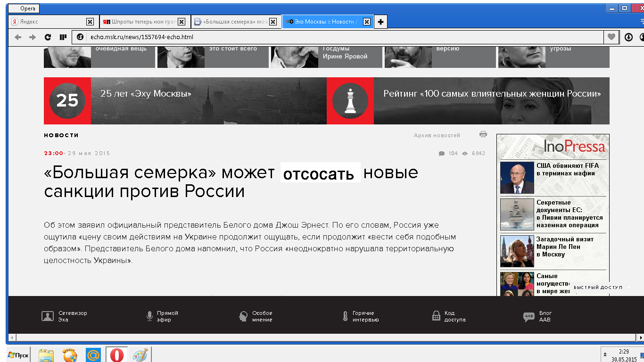
Task: Click the views eye icon
Action: pos(465,154)
